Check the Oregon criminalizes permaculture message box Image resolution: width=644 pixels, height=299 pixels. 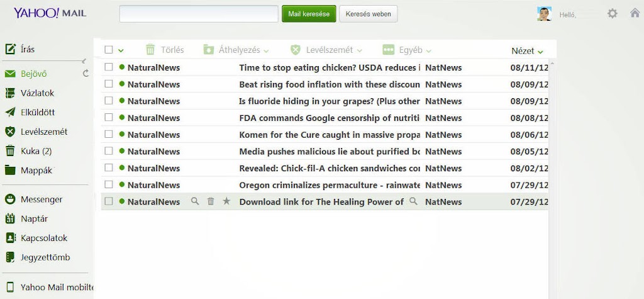pos(108,184)
